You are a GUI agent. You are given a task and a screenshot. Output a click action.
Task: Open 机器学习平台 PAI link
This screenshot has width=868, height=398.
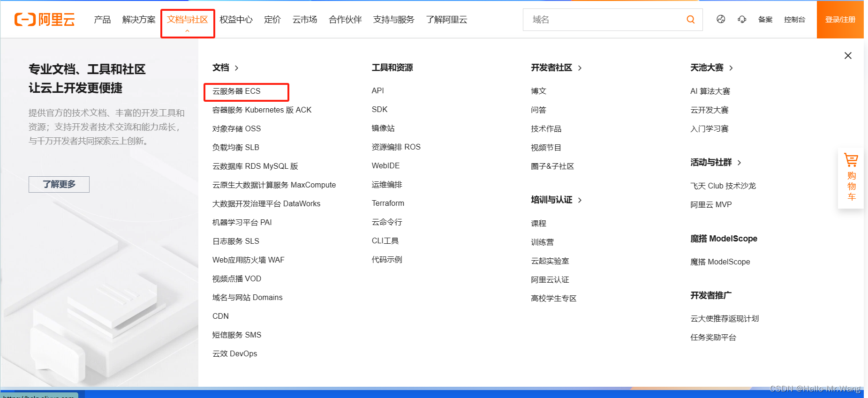(242, 222)
